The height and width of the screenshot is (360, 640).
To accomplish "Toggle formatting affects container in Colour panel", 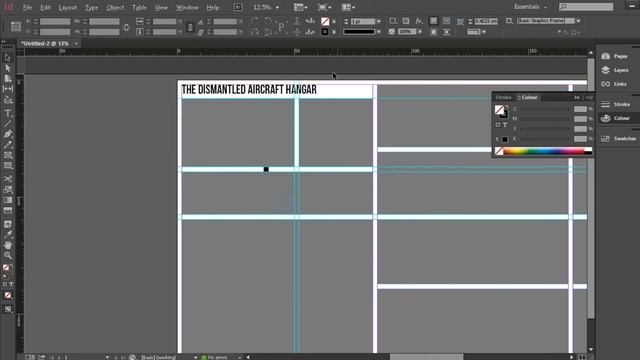I will pyautogui.click(x=498, y=124).
